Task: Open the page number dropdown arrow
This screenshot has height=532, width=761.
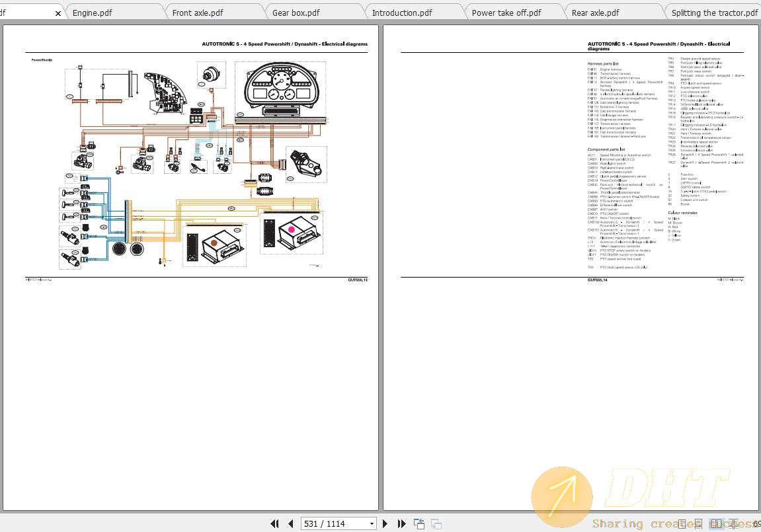Action: (372, 523)
